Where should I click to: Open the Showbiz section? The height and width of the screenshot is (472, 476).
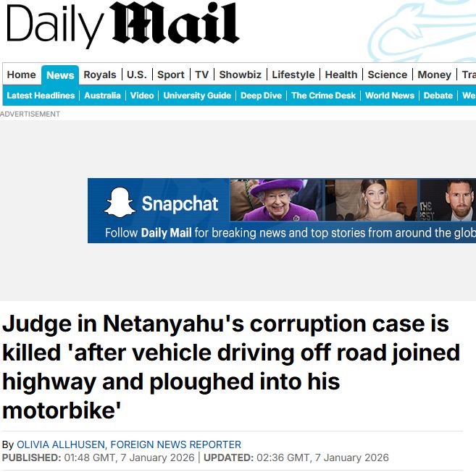click(241, 75)
